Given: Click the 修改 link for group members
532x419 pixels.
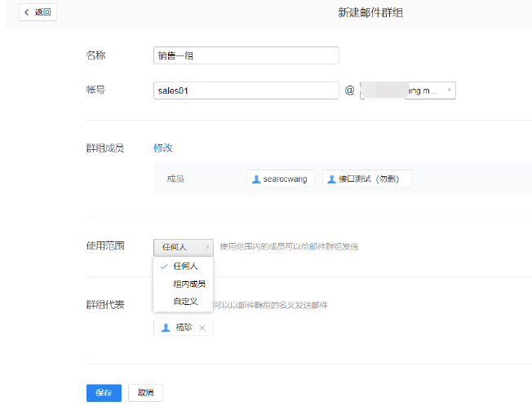Looking at the screenshot, I should point(163,148).
